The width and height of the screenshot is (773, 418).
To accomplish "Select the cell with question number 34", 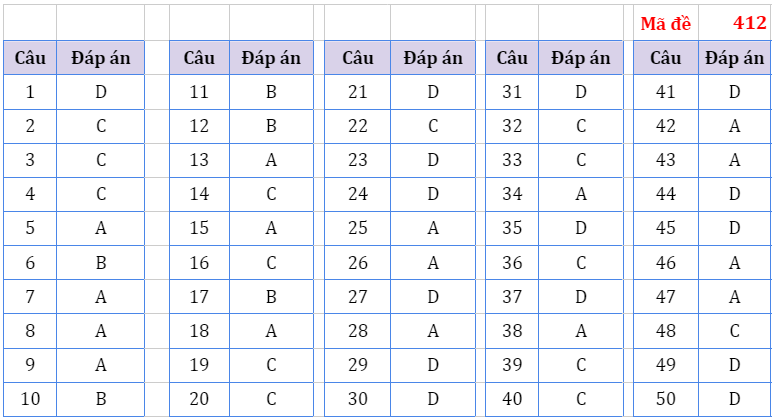I will 512,194.
